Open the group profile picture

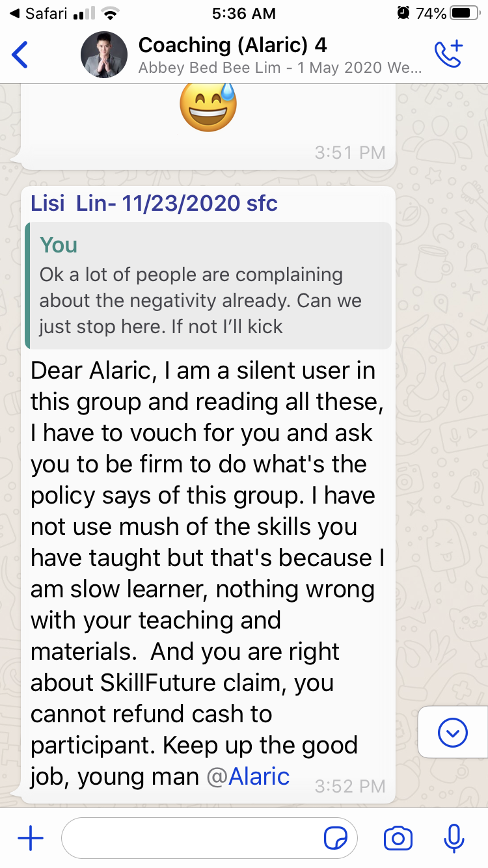tap(104, 55)
